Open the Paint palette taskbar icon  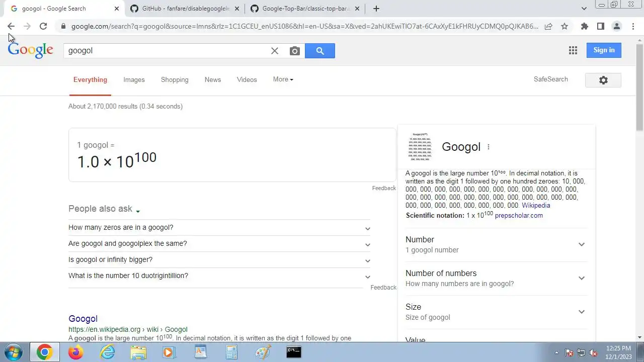[263, 352]
